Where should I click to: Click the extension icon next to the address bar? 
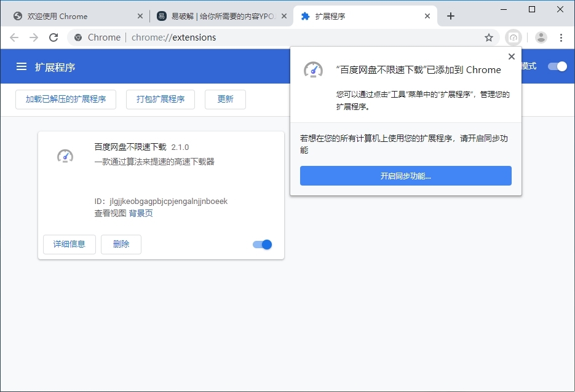514,37
